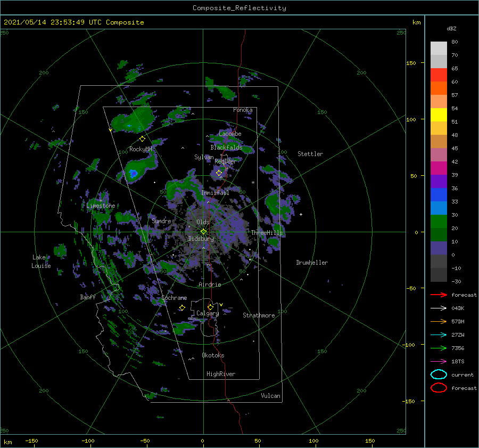Click the Drumheller label
479x448 pixels.
pos(312,263)
